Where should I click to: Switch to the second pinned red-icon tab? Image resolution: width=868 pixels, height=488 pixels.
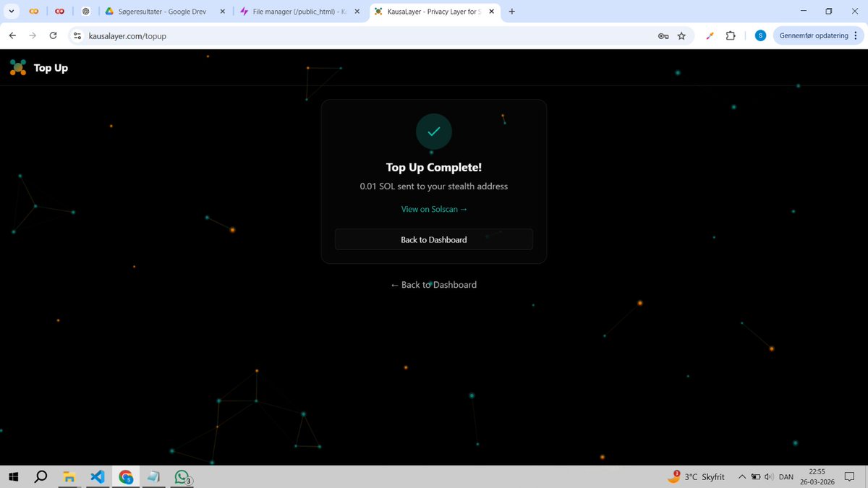[x=59, y=12]
